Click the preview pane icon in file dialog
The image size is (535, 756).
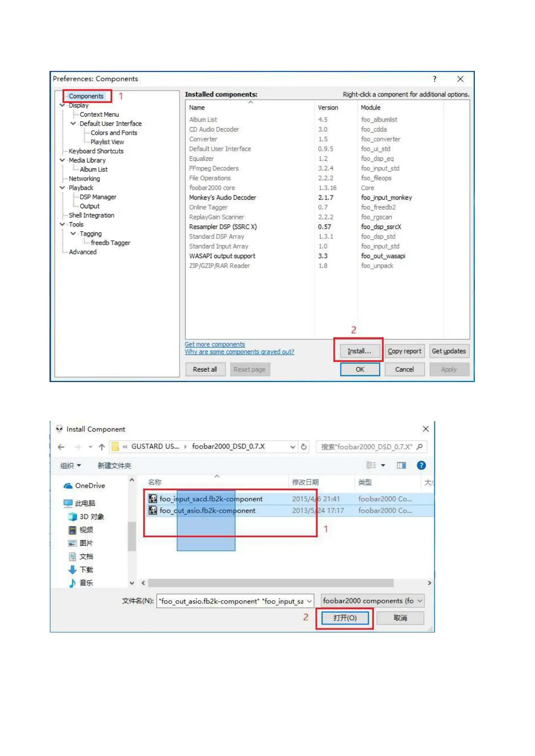pos(402,465)
